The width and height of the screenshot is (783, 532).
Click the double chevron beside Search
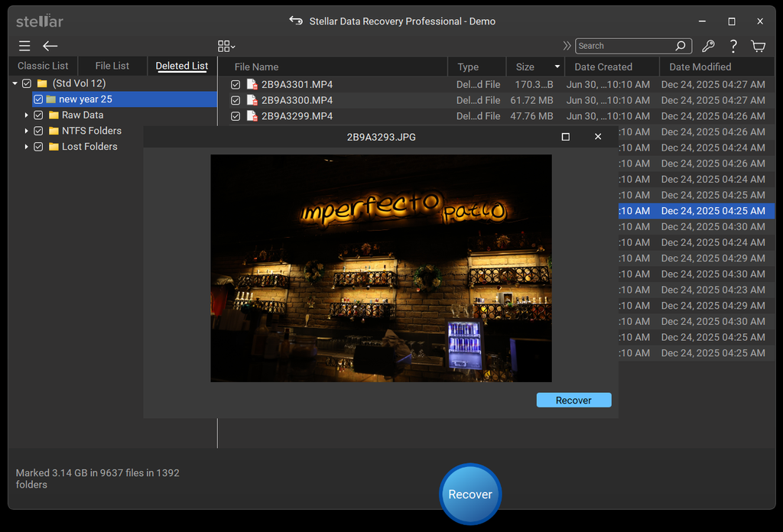(567, 46)
